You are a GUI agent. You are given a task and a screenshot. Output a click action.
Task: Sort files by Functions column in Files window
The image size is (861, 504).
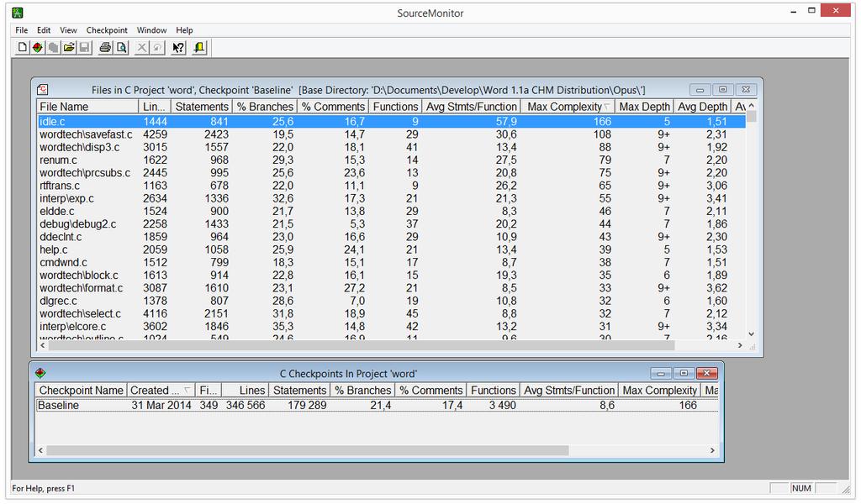coord(395,107)
